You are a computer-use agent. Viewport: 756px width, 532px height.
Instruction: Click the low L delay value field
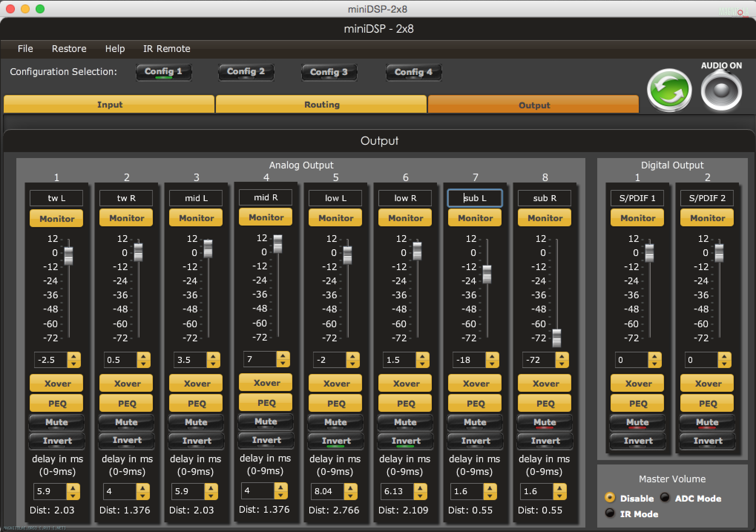click(x=328, y=491)
